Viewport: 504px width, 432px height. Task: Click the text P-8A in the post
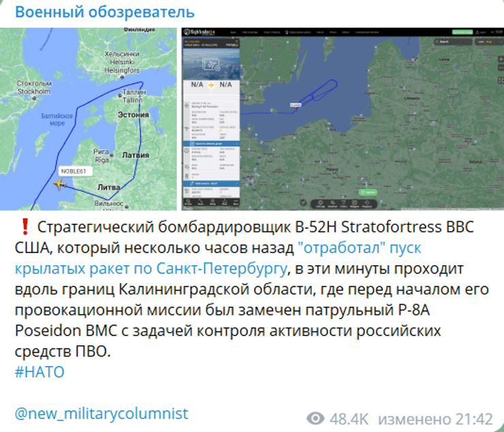[x=414, y=310]
